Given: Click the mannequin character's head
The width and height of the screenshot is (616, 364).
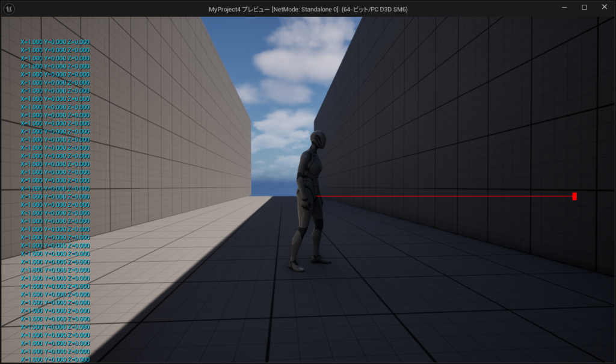Looking at the screenshot, I should (318, 140).
